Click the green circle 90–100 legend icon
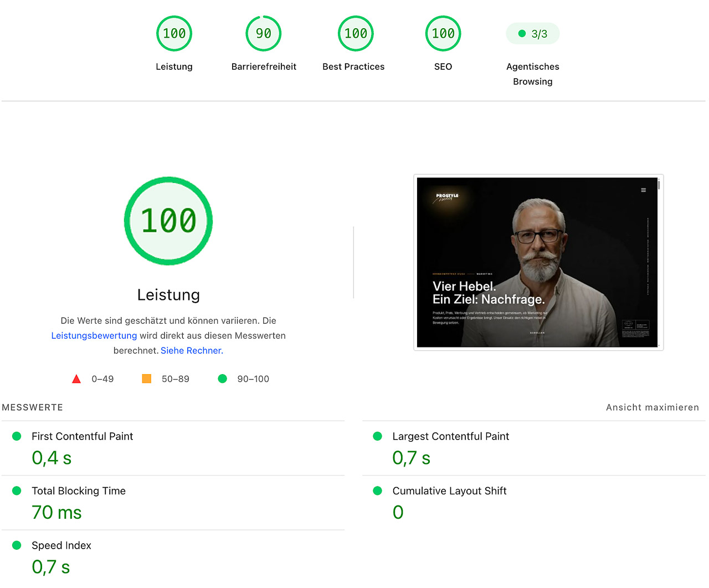Screen dimensions: 709x588 223,379
